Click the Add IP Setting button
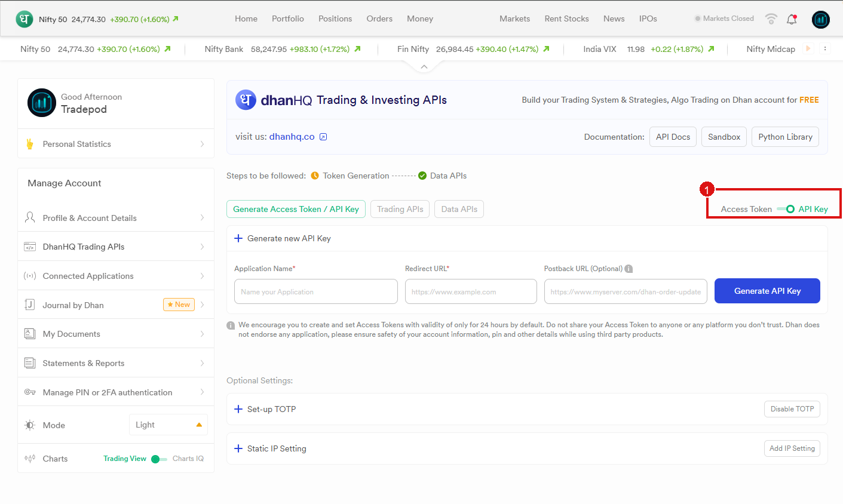Screen dimensions: 843x504 [792, 448]
